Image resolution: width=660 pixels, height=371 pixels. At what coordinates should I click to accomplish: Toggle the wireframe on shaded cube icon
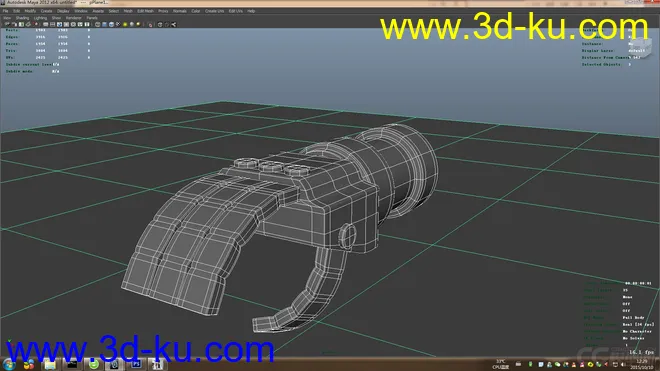(111, 24)
